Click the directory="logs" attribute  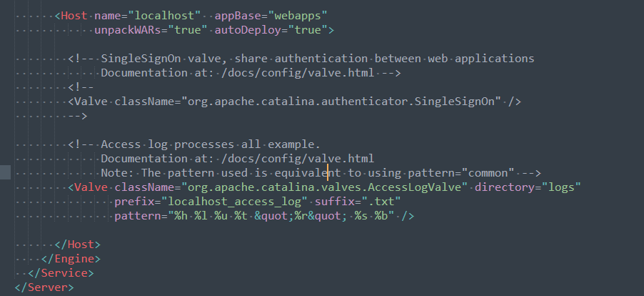528,187
